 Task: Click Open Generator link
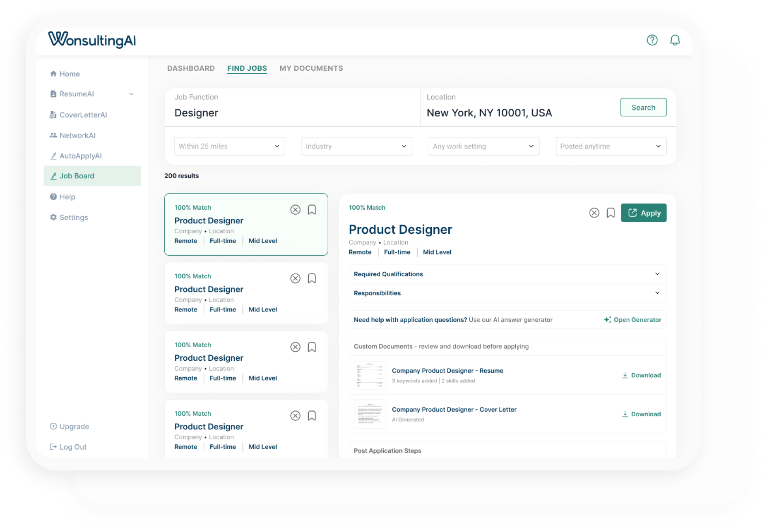[x=632, y=320]
